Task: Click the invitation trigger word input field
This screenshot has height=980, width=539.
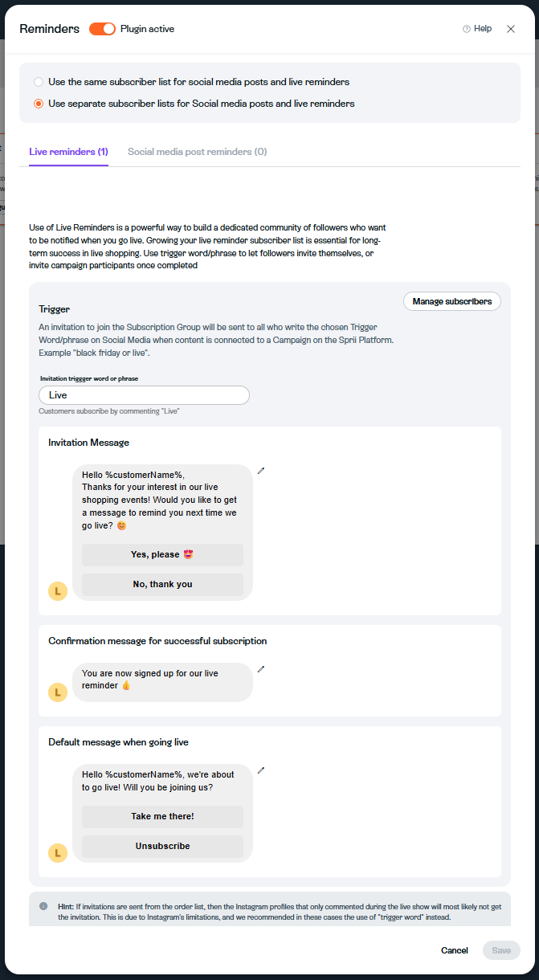Action: pos(145,395)
